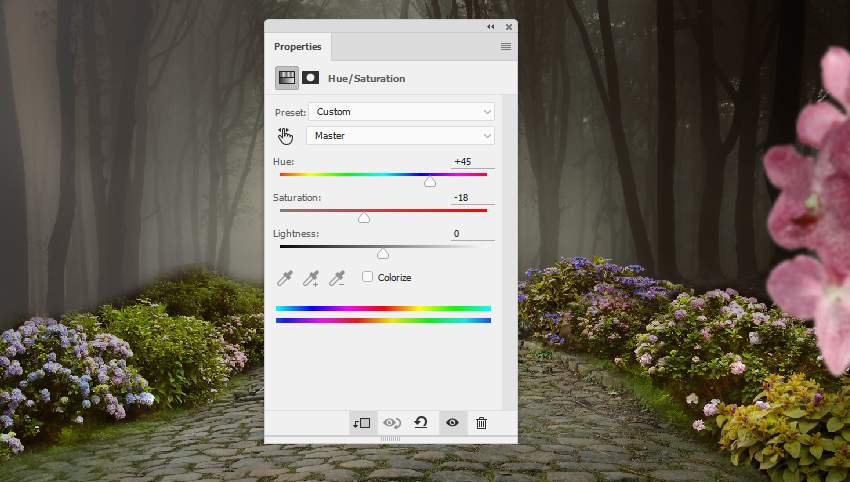Click the Preset label
850x482 pixels.
pos(291,112)
